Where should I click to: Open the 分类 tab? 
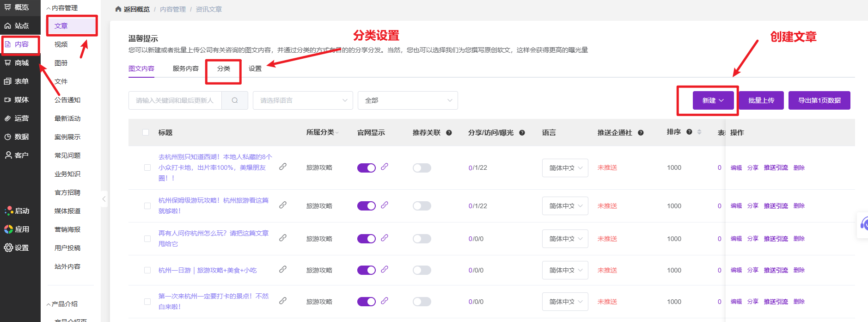[x=224, y=68]
